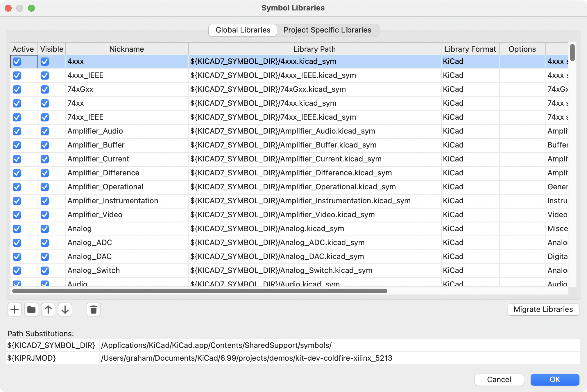The height and width of the screenshot is (392, 587).
Task: Click the folder icon to browse libraries
Action: pyautogui.click(x=31, y=310)
